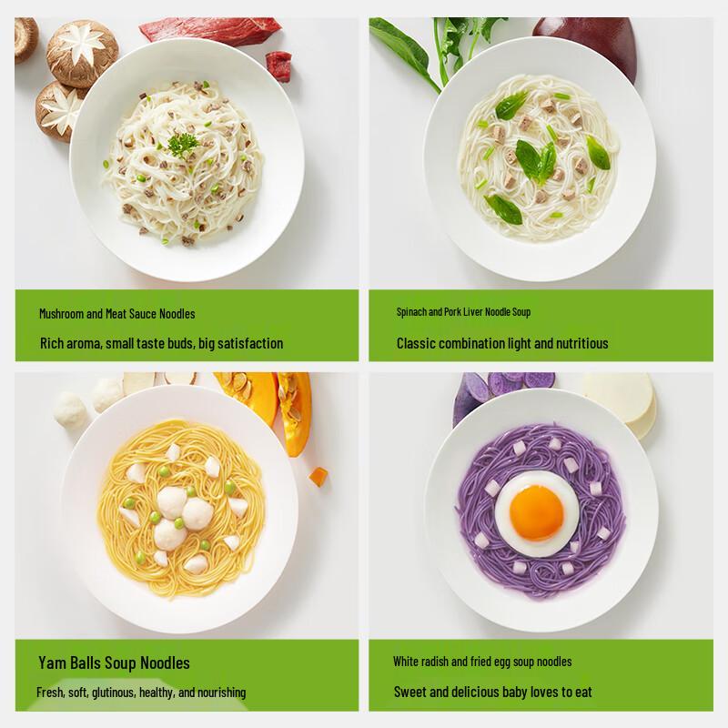Select the 'Yam Balls Soup Noodles' title

(x=115, y=663)
